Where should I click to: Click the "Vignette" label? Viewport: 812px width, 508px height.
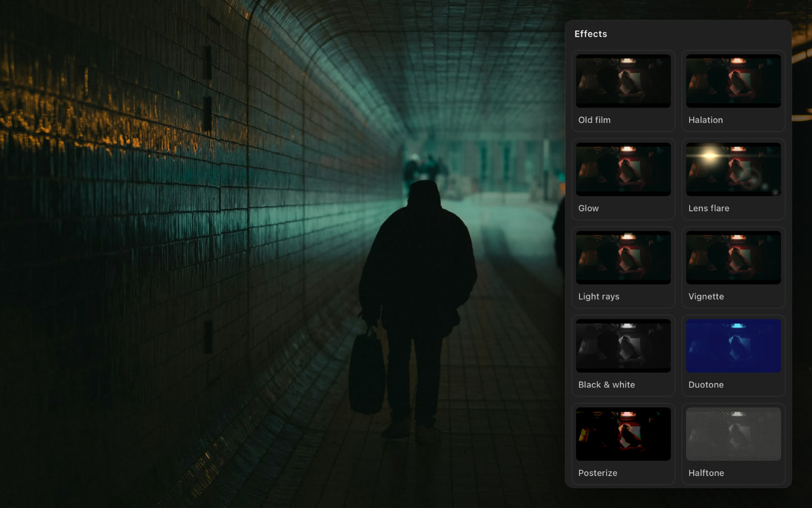tap(706, 297)
